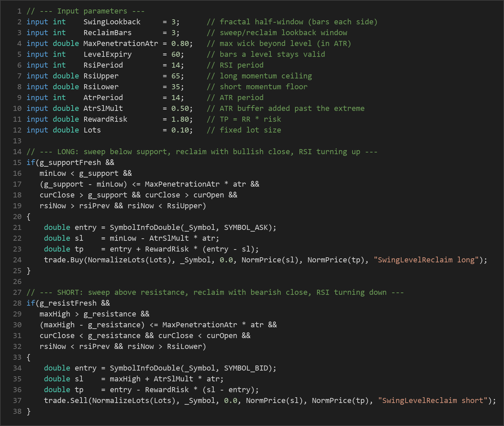The image size is (504, 426).
Task: Click the 'SwingLookback' variable name
Action: point(112,22)
